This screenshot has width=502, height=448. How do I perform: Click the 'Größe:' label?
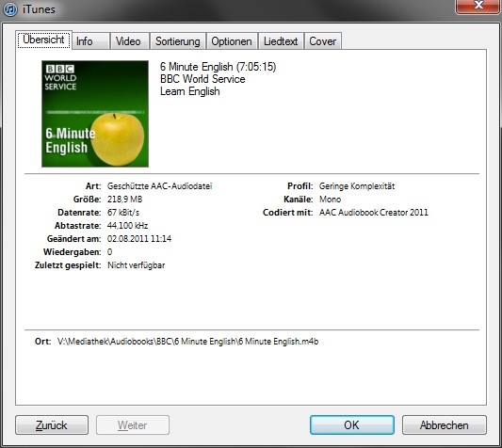(x=87, y=199)
